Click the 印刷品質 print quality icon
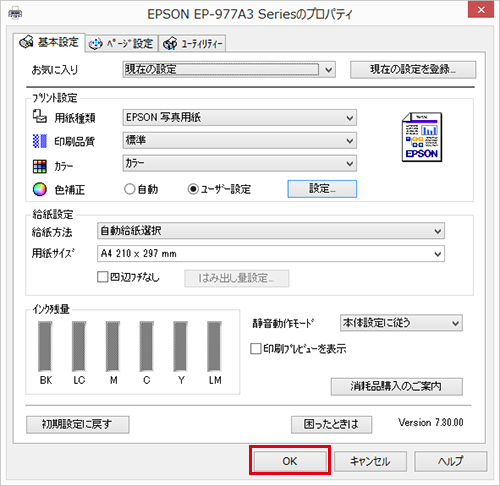Viewport: 500px width, 486px height. click(40, 141)
